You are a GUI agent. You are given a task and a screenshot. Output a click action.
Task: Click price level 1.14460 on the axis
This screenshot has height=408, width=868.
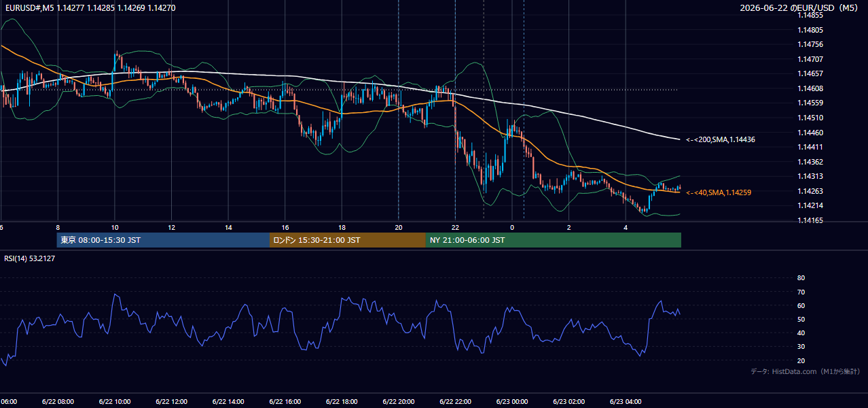[x=810, y=133]
